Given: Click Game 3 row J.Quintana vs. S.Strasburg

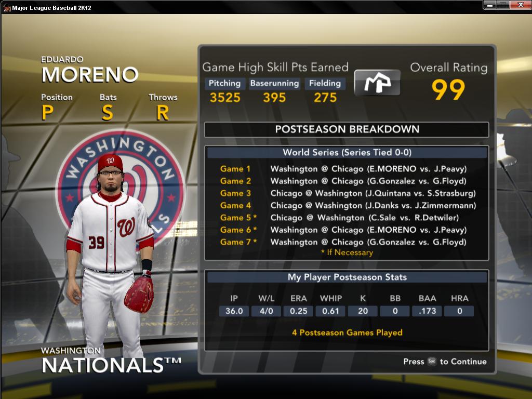Looking at the screenshot, I should click(348, 193).
